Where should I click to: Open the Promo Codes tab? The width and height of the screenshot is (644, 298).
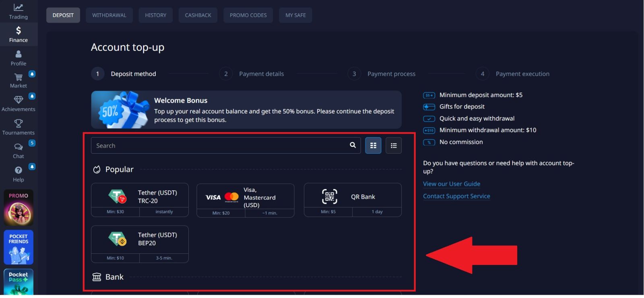(x=248, y=15)
